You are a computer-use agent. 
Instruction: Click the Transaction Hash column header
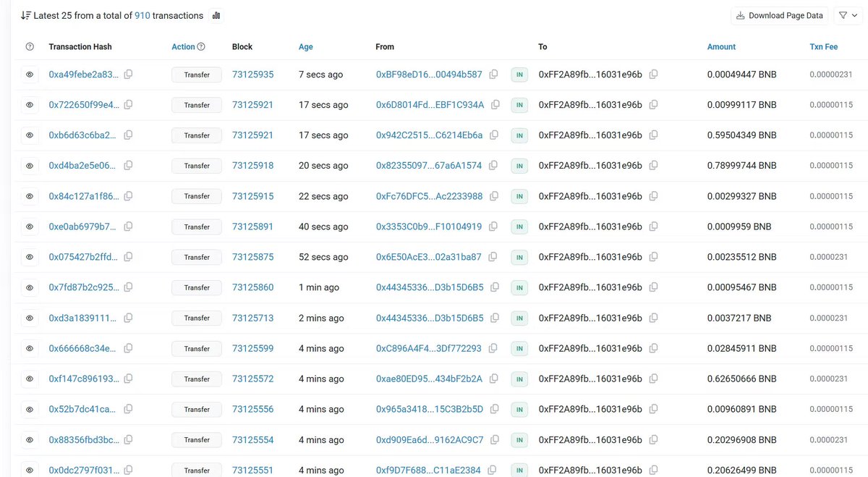[x=80, y=46]
